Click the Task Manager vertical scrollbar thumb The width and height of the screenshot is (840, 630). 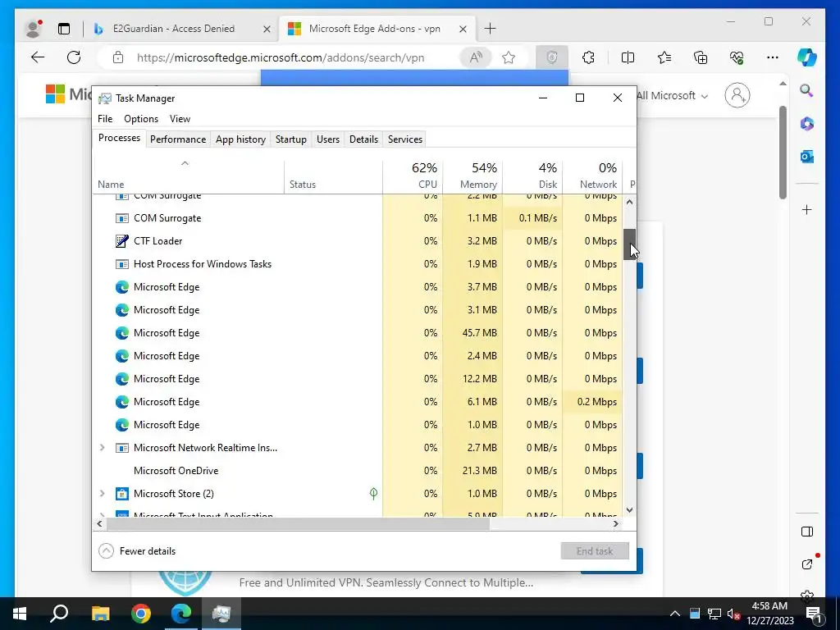point(629,244)
